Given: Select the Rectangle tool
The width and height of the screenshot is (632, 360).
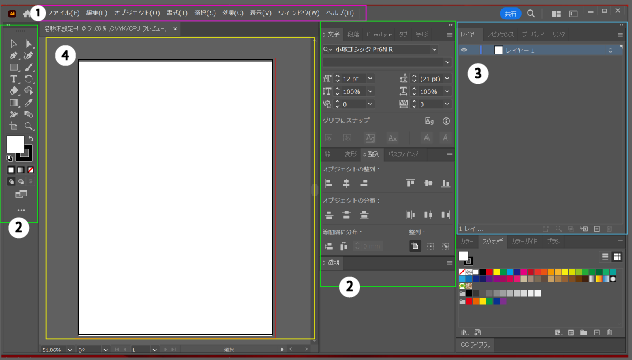Looking at the screenshot, I should tap(13, 67).
